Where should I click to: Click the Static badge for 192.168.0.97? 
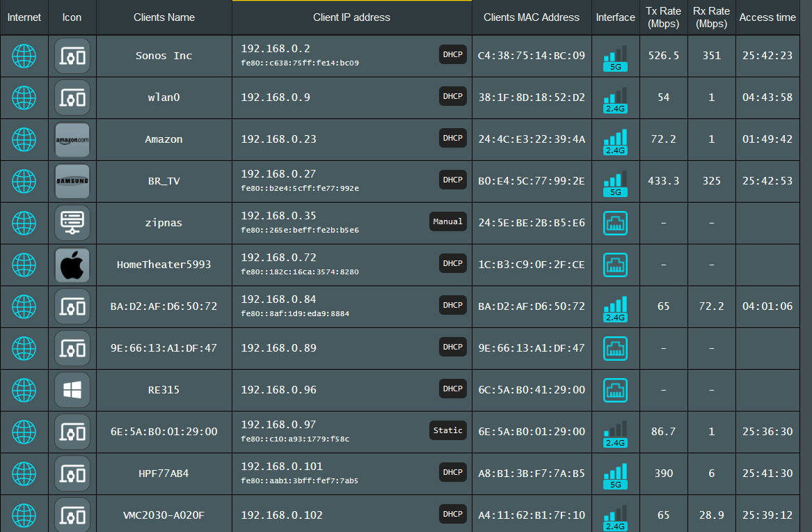coord(448,430)
